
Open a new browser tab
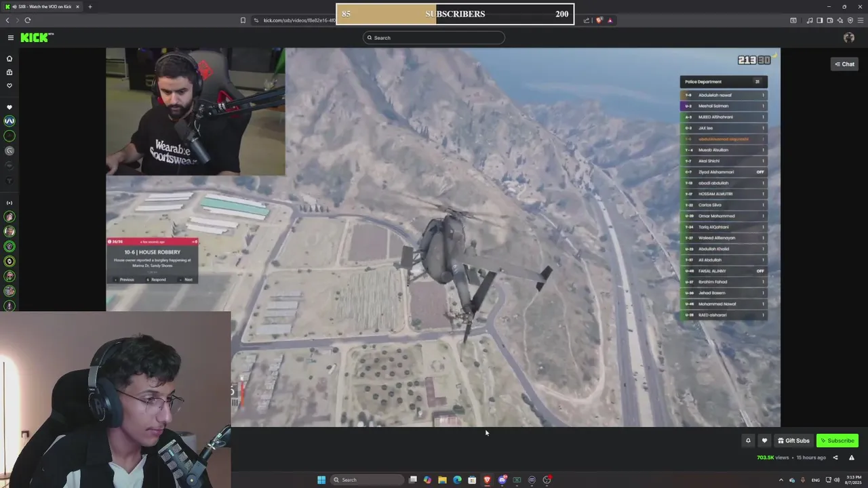90,7
